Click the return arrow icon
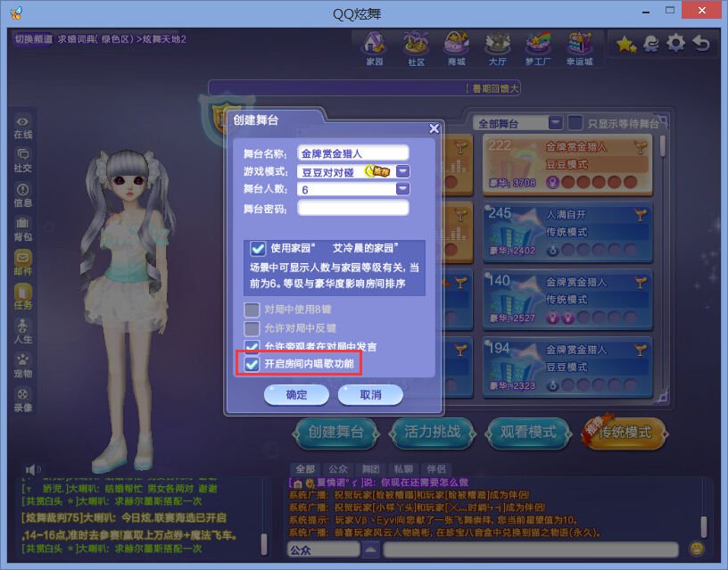Image resolution: width=728 pixels, height=570 pixels. point(701,43)
